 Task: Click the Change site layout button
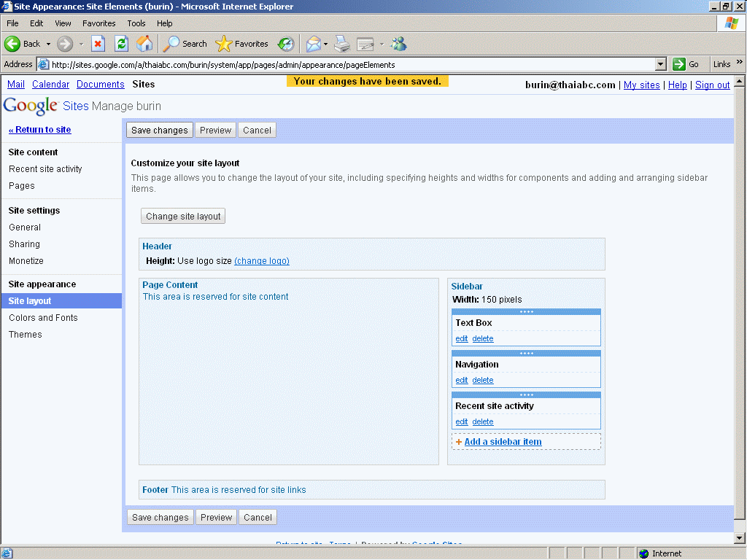tap(183, 217)
